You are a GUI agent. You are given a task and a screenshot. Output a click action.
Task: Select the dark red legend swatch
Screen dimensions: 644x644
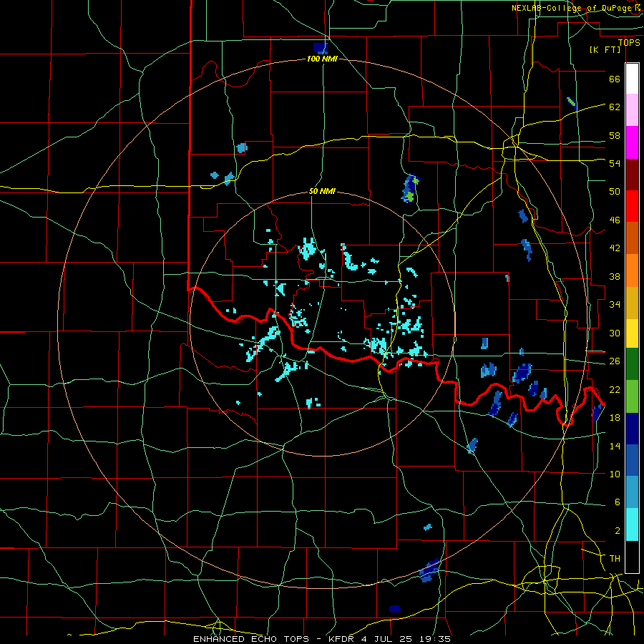coord(632,175)
